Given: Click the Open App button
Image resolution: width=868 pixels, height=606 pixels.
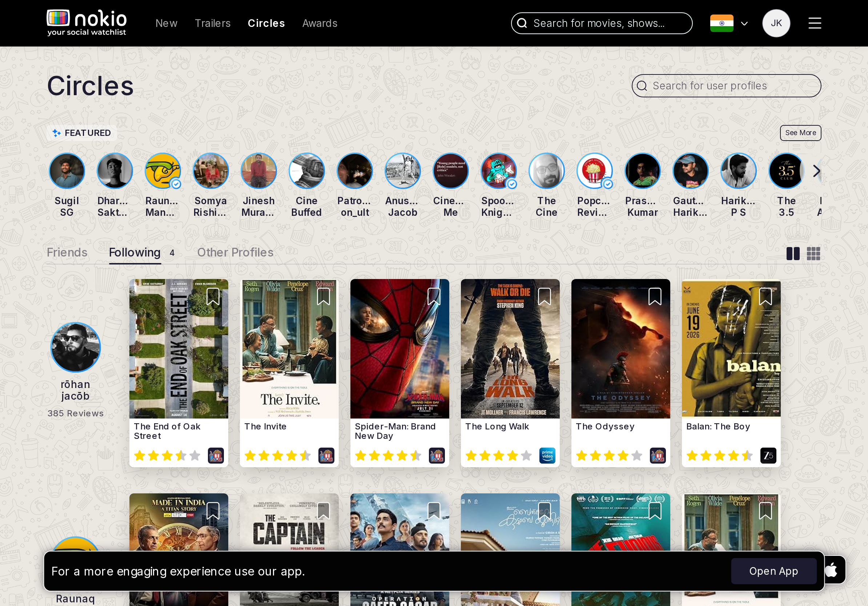Looking at the screenshot, I should [773, 571].
